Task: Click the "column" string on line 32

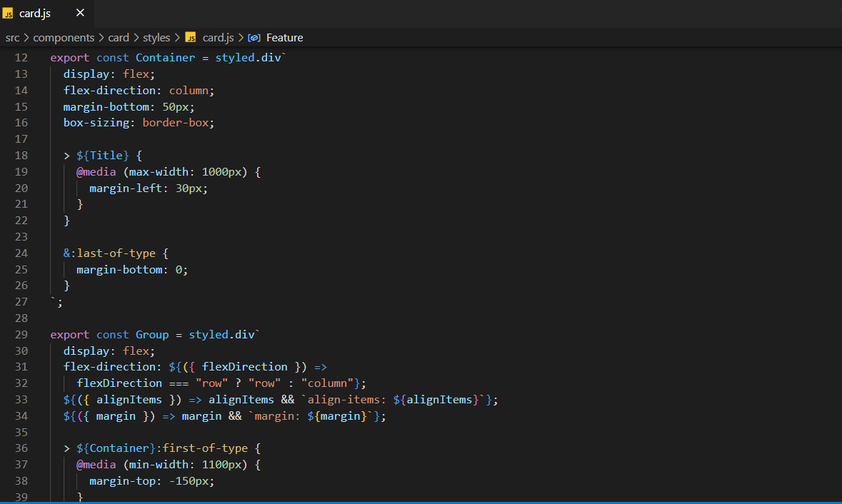Action: [327, 383]
